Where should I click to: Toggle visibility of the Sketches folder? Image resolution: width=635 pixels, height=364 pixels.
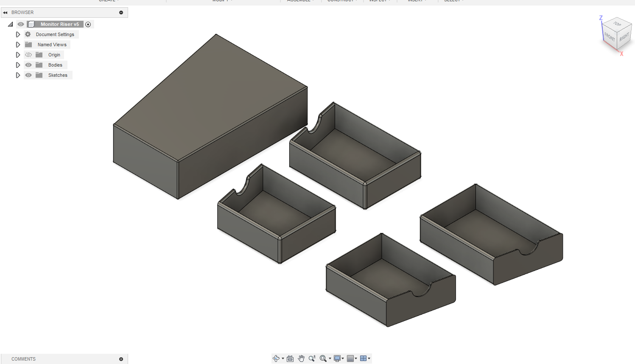[x=28, y=75]
